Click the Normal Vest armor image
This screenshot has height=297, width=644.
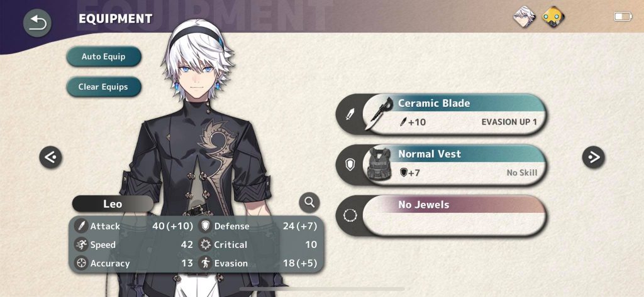pyautogui.click(x=379, y=164)
